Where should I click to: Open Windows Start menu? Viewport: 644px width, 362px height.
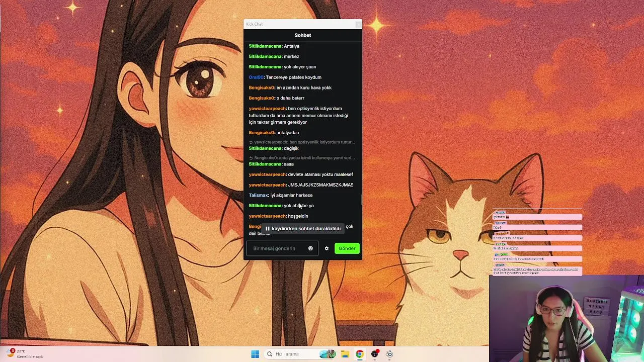[255, 354]
